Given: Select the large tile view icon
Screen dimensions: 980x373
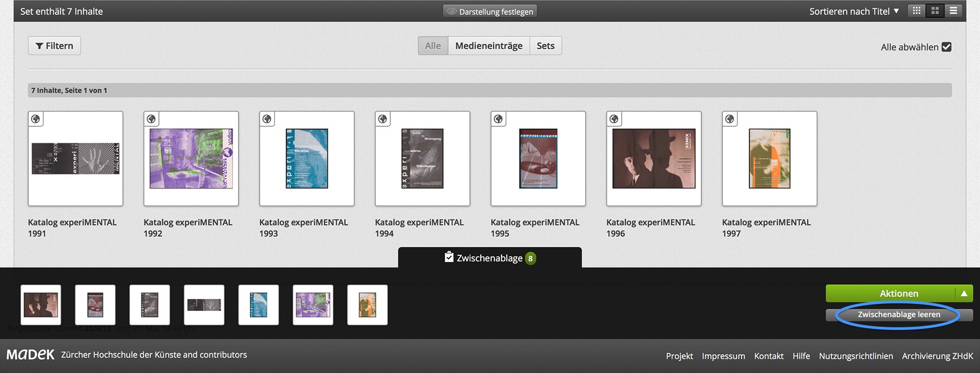Looking at the screenshot, I should (x=935, y=11).
